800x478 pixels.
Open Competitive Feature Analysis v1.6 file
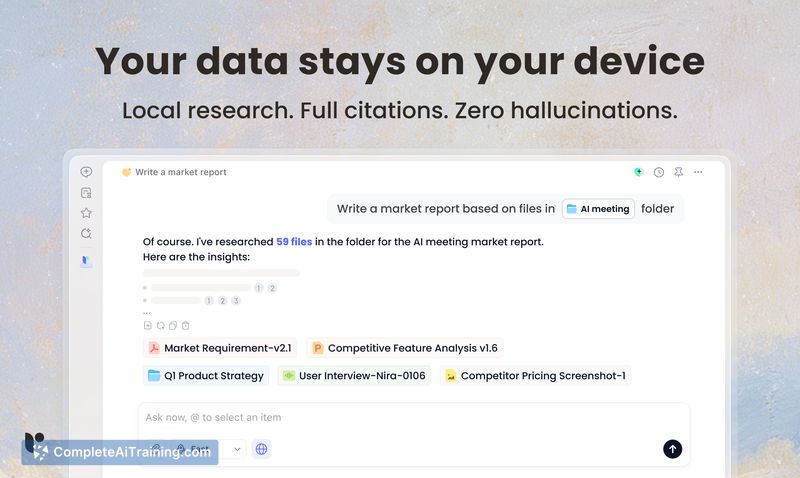405,348
